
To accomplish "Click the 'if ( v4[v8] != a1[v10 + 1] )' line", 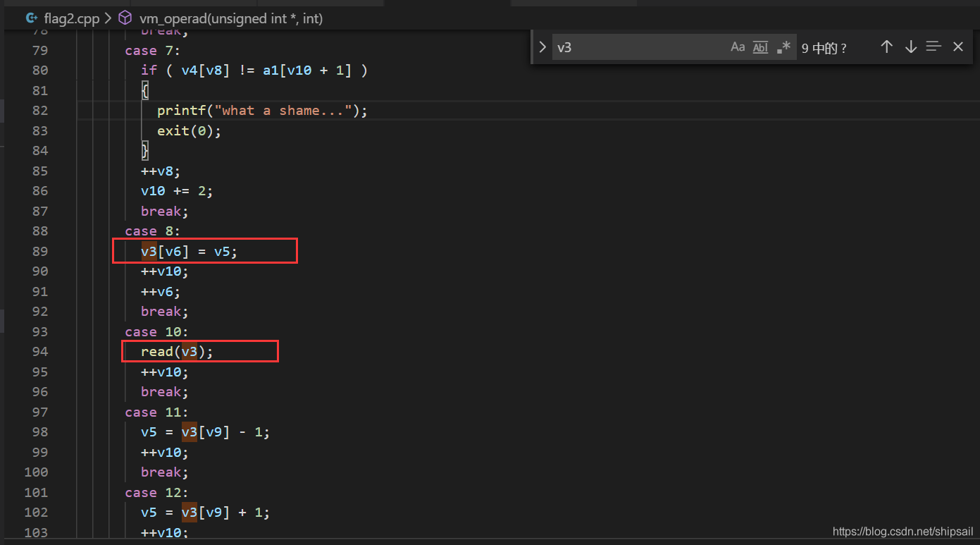I will click(x=254, y=70).
